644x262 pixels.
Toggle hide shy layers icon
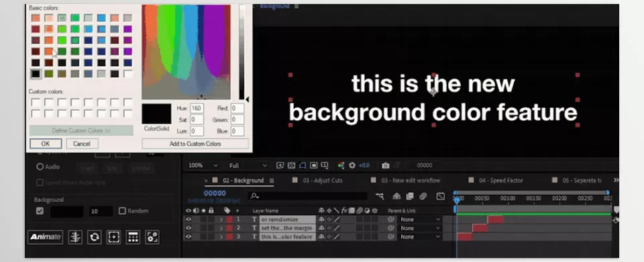[x=396, y=196]
